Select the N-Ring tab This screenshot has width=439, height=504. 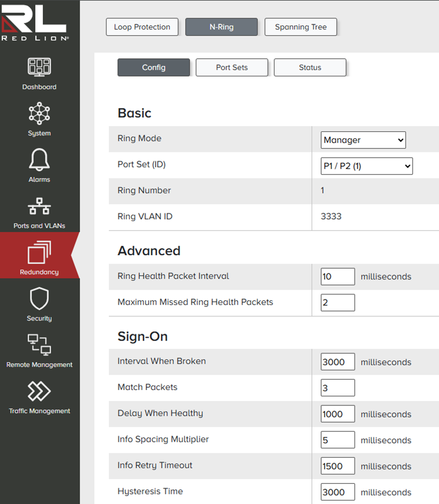pyautogui.click(x=221, y=27)
